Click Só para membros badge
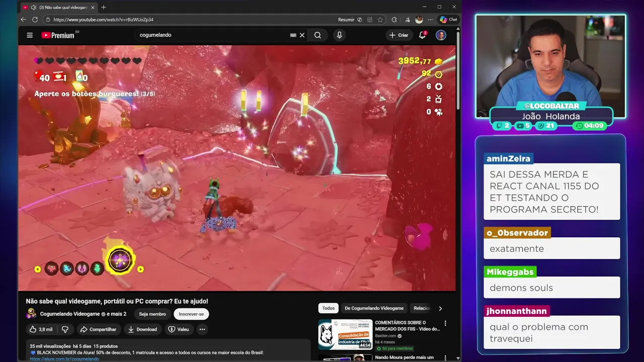The image size is (644, 362). coord(395,348)
